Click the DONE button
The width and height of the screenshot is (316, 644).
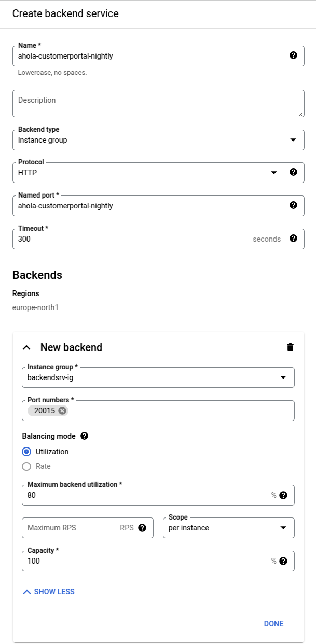point(273,624)
